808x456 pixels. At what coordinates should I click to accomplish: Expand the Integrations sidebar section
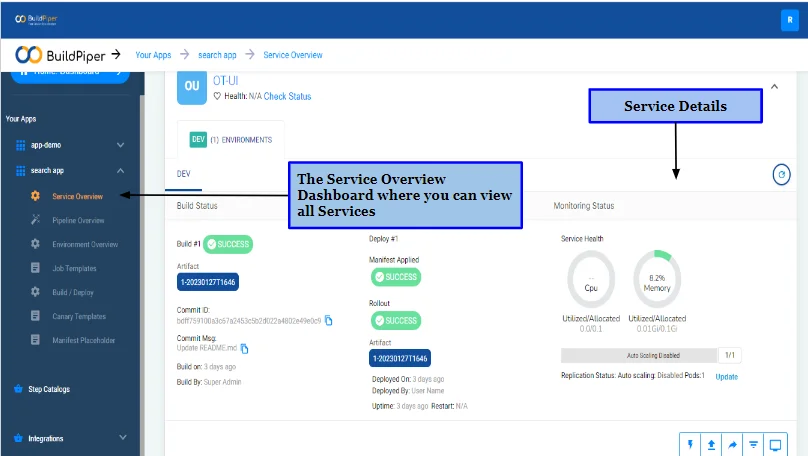(123, 437)
